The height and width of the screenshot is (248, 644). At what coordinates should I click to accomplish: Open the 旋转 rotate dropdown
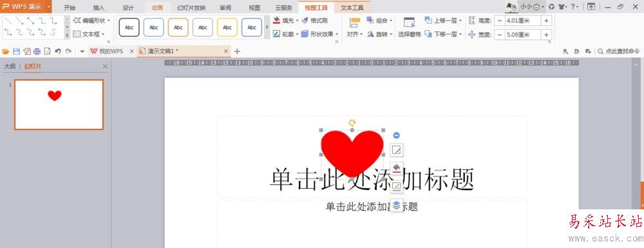pos(391,34)
